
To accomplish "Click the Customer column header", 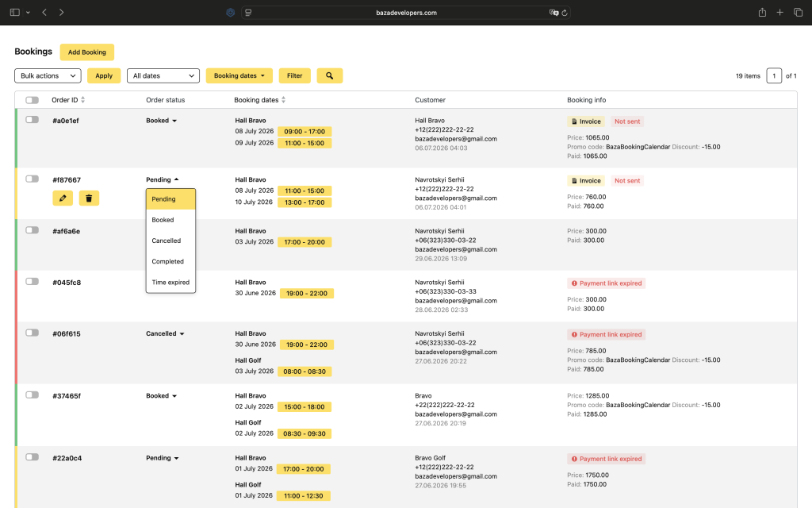I will tap(430, 100).
